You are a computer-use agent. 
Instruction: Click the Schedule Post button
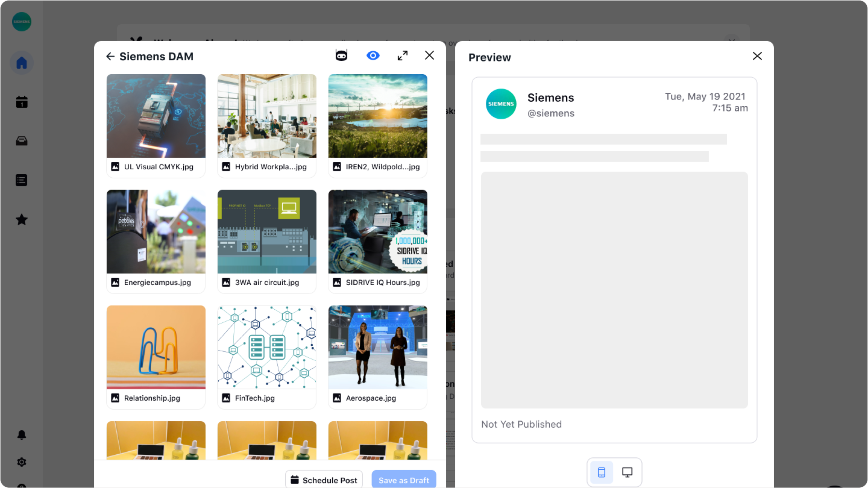tap(324, 480)
